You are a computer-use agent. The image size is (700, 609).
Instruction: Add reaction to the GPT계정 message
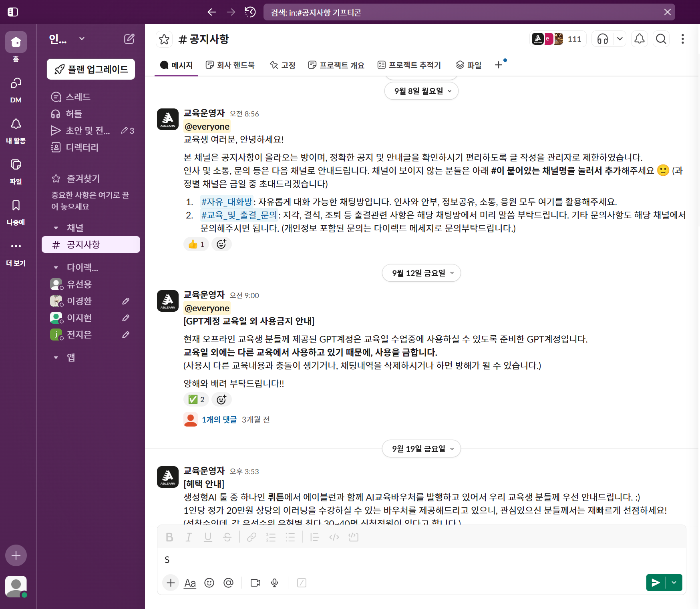(221, 399)
